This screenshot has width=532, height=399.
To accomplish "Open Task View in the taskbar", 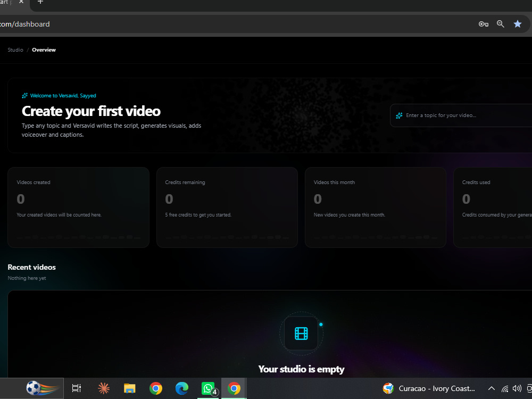I will coord(77,388).
